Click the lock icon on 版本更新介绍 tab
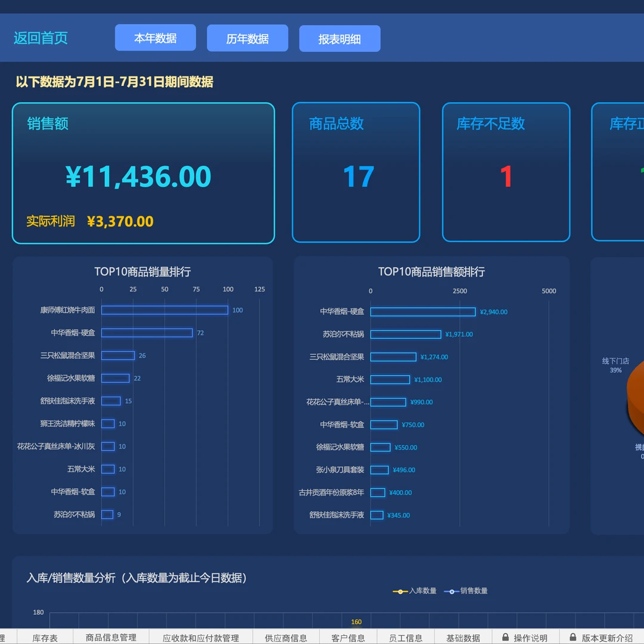This screenshot has width=644, height=644. (573, 637)
